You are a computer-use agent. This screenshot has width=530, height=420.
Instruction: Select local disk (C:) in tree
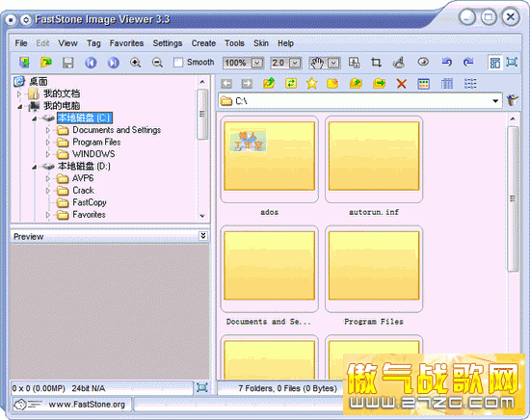tap(85, 118)
